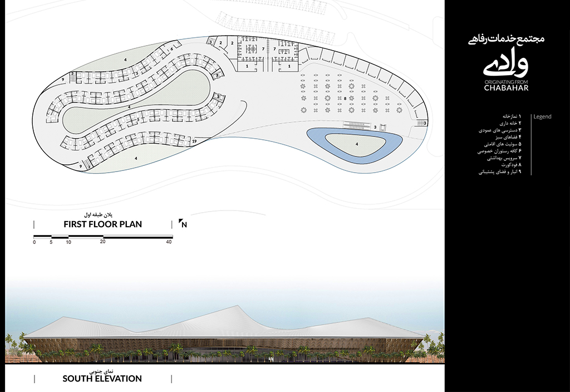Click the white Persian calligraphy logo

(x=505, y=63)
